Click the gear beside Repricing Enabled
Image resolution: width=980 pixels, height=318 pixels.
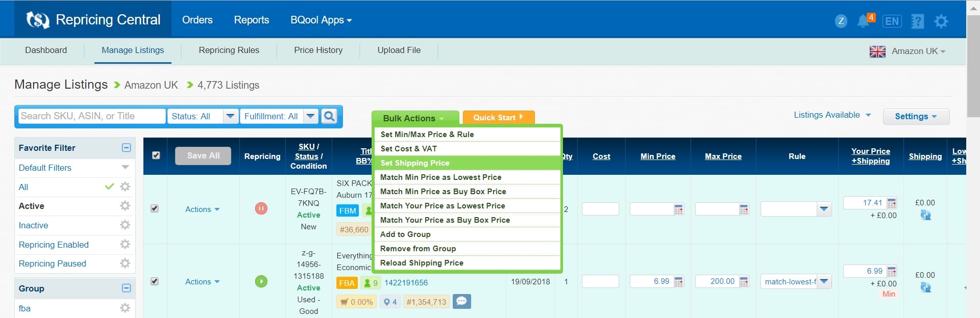(125, 244)
